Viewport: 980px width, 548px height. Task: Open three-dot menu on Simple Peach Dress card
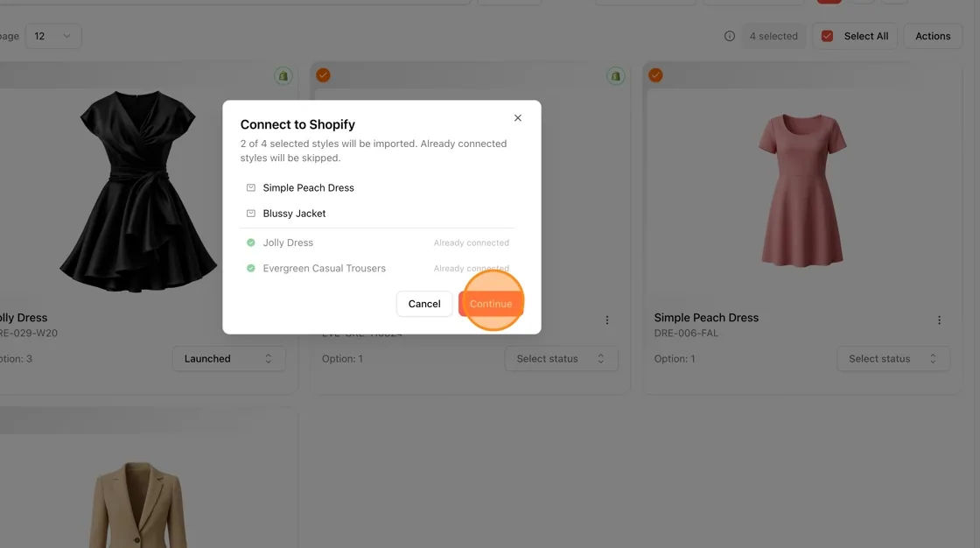pos(939,320)
